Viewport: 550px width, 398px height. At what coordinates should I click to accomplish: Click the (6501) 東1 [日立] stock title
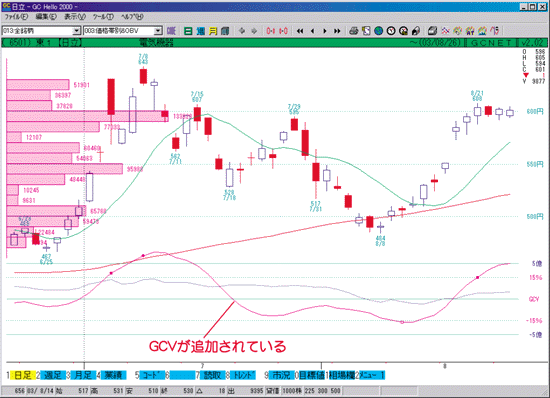pyautogui.click(x=42, y=43)
